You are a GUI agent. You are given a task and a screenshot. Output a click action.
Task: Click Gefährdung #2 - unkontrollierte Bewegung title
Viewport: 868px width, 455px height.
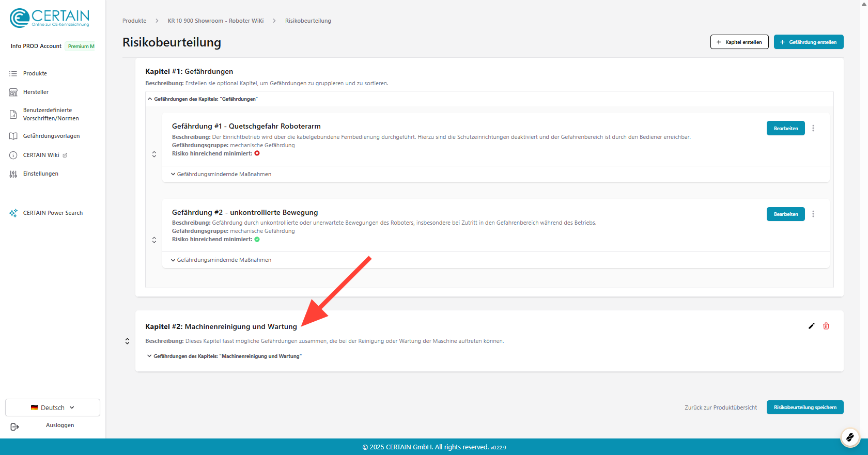pyautogui.click(x=245, y=212)
